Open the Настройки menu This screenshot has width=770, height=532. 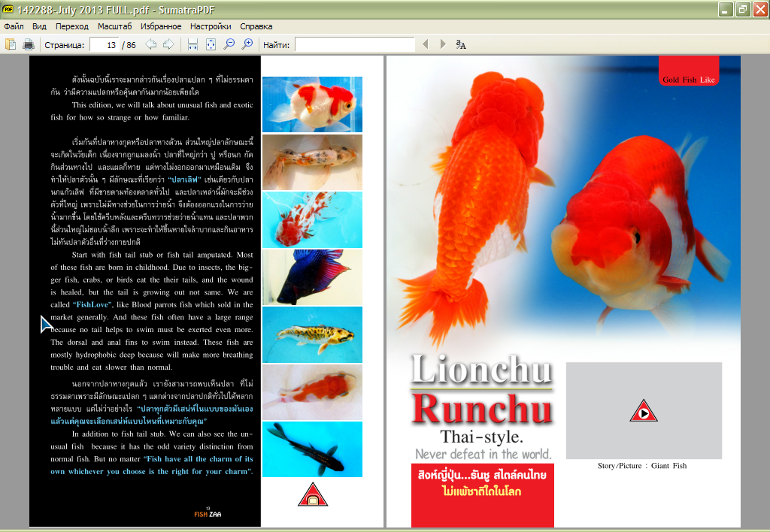tap(211, 26)
